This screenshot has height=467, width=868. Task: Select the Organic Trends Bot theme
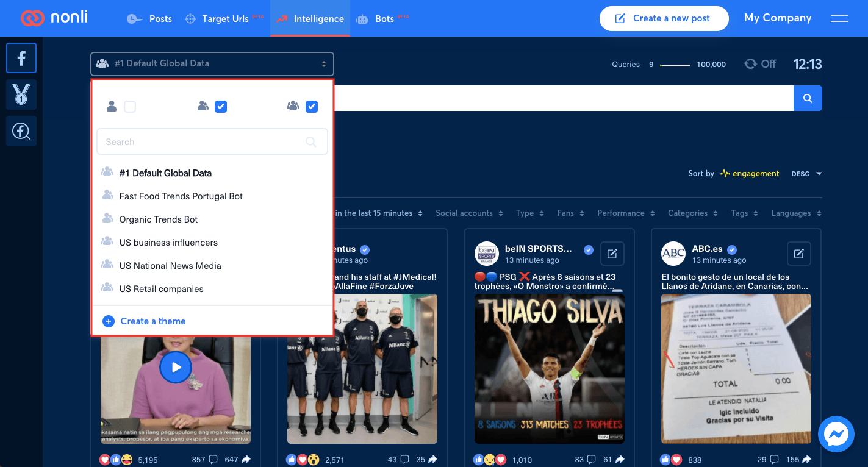(212, 219)
